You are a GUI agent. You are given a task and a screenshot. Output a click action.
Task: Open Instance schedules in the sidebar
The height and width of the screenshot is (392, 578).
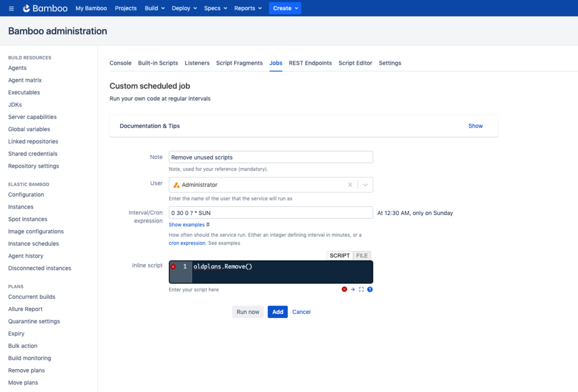(34, 244)
